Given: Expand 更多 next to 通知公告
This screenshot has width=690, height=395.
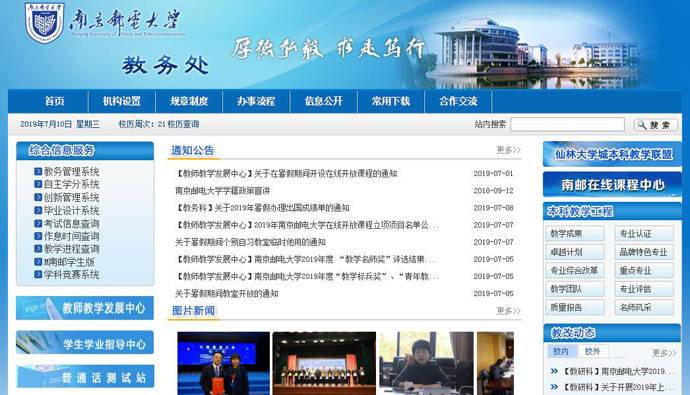Looking at the screenshot, I should [x=508, y=150].
